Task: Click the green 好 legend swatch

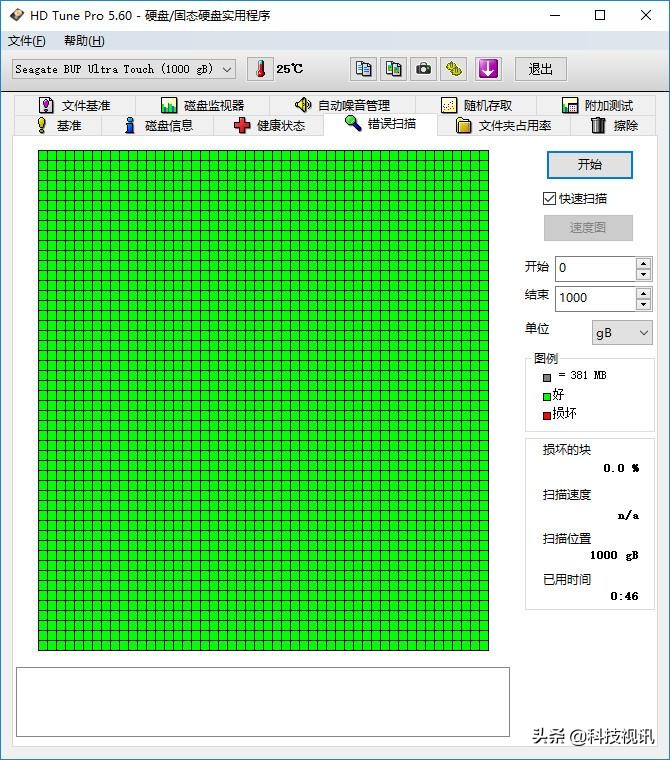Action: [x=547, y=396]
